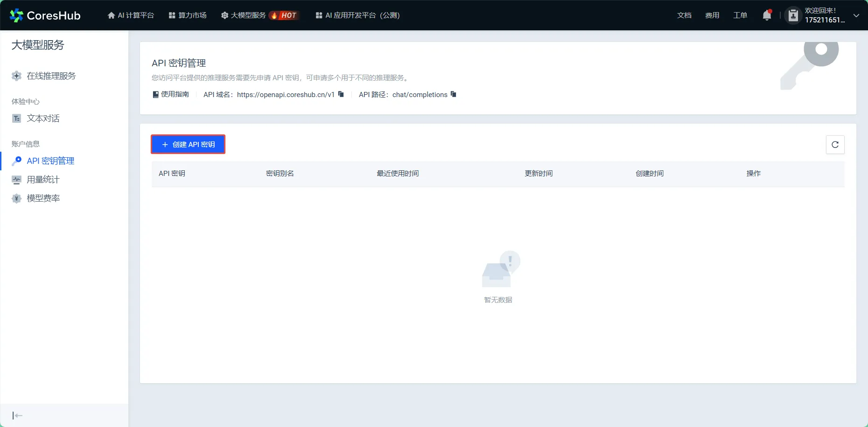Screen dimensions: 868x427
Task: Open 工单 in the top bar
Action: tap(740, 15)
